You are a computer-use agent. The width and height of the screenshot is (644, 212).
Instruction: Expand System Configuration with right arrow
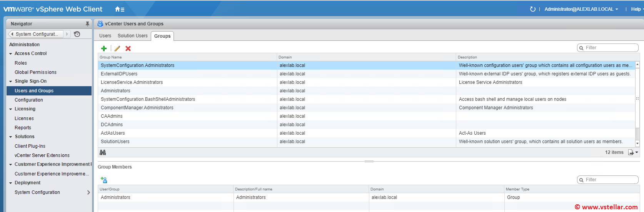(88, 192)
